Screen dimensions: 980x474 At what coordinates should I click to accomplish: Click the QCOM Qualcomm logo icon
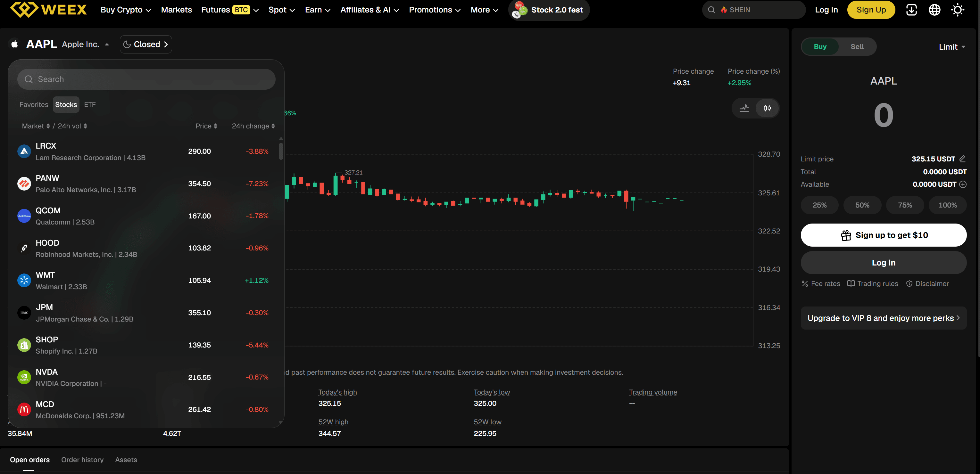click(x=24, y=216)
